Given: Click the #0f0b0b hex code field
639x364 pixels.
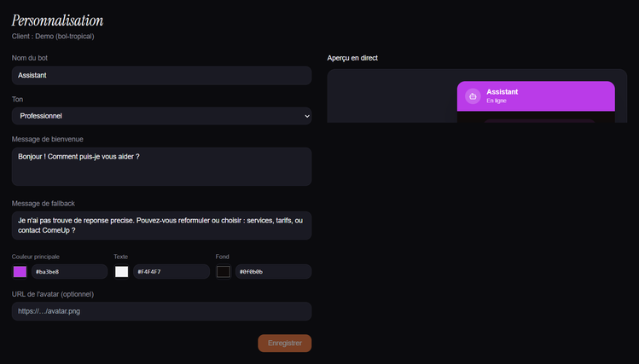Looking at the screenshot, I should coord(273,272).
